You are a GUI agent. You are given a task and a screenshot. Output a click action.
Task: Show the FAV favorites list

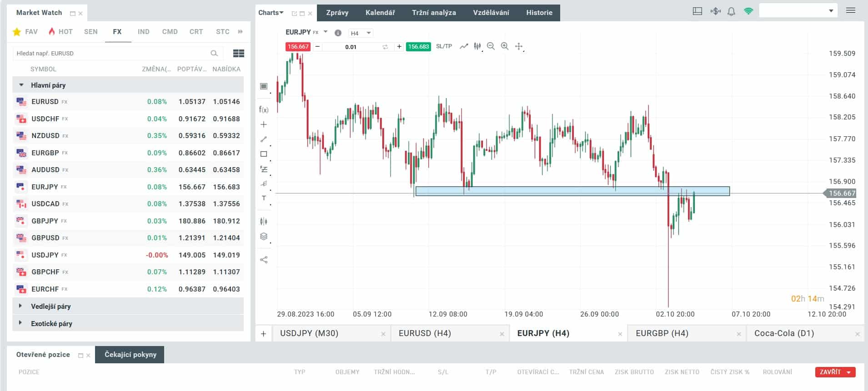(x=26, y=32)
